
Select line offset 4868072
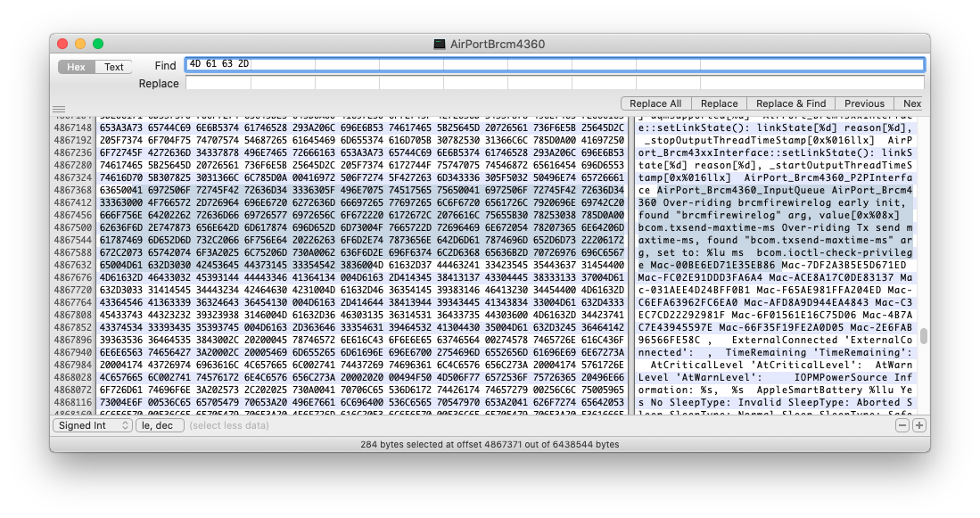[72, 390]
